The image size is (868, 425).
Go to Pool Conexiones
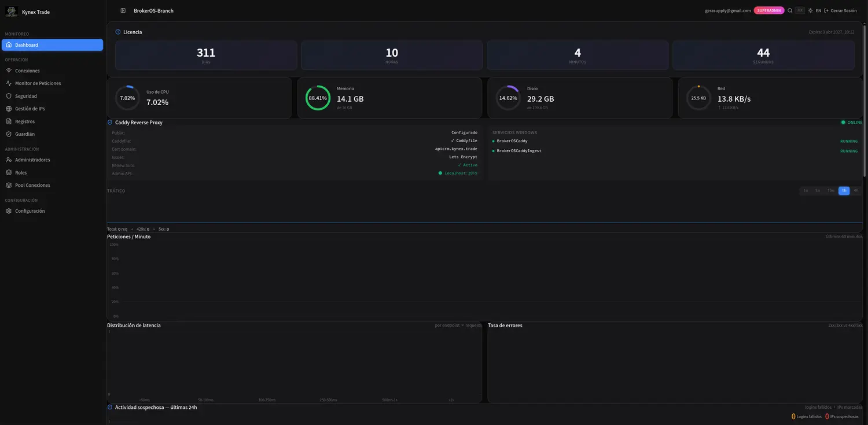pos(52,185)
